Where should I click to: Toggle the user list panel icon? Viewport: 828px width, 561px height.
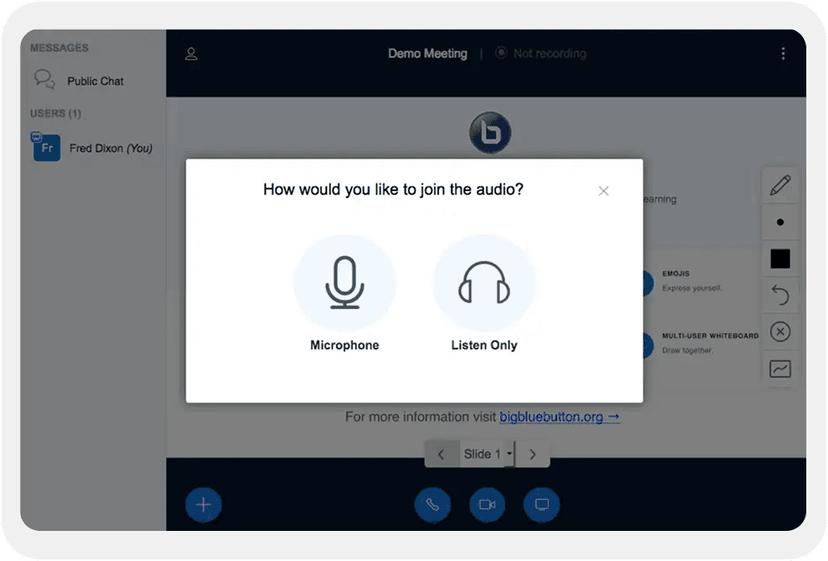191,54
